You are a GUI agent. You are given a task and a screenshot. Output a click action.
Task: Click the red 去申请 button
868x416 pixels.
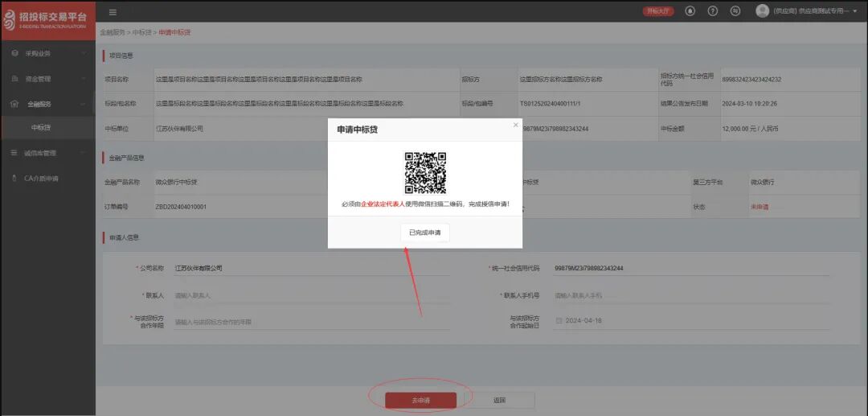click(x=420, y=401)
